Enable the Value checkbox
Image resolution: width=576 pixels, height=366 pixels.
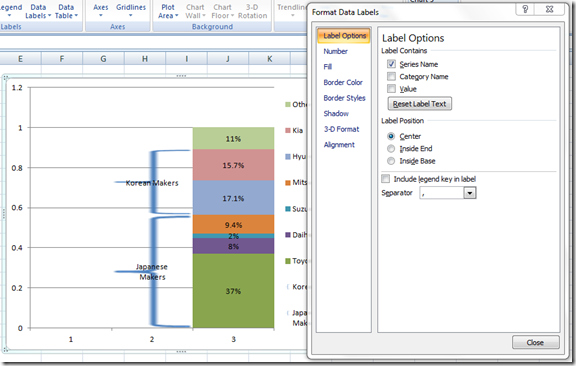pyautogui.click(x=391, y=89)
